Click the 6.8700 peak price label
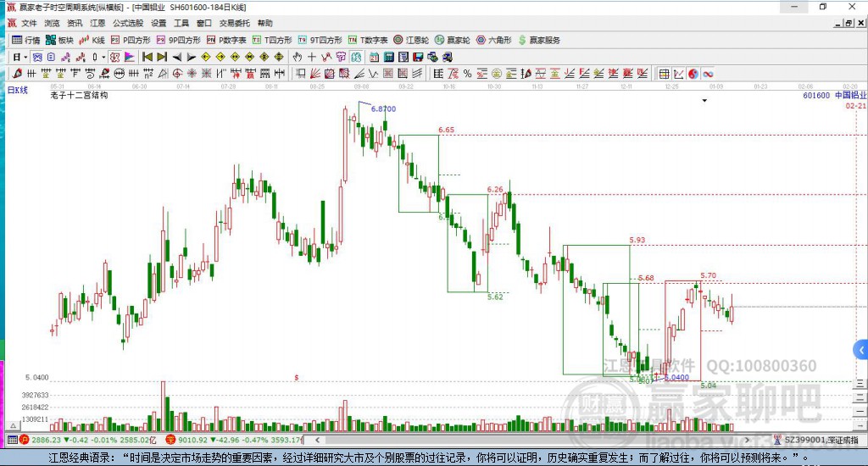 (x=383, y=109)
